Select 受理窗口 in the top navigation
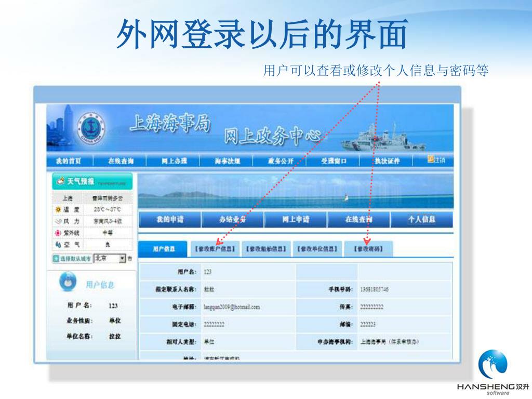 [x=334, y=161]
